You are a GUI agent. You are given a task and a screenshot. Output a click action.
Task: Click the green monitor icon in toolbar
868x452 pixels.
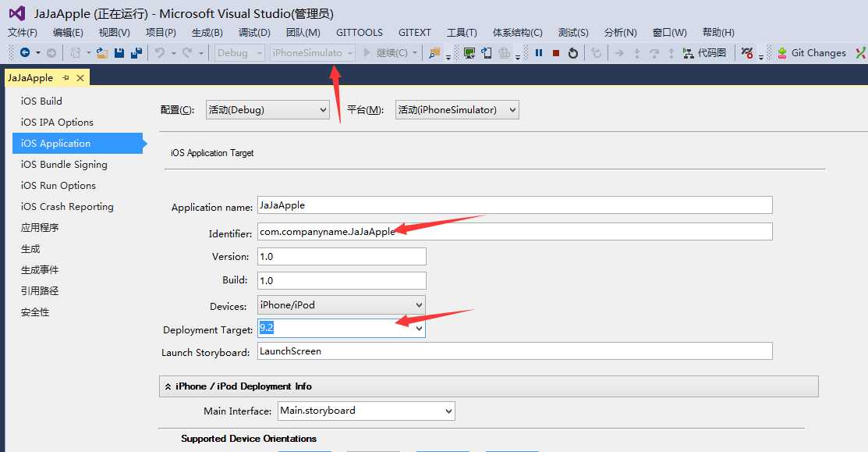tap(469, 53)
